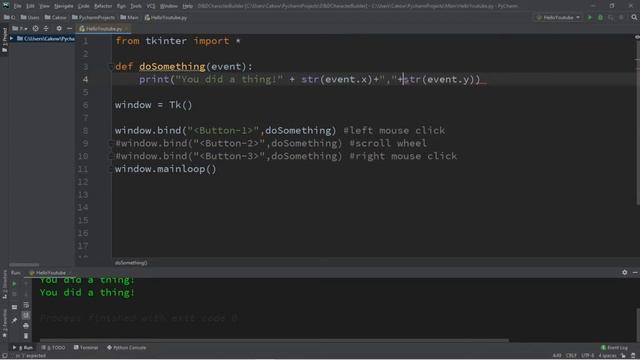The image size is (640, 360).
Task: Open the Event Log
Action: (x=614, y=348)
